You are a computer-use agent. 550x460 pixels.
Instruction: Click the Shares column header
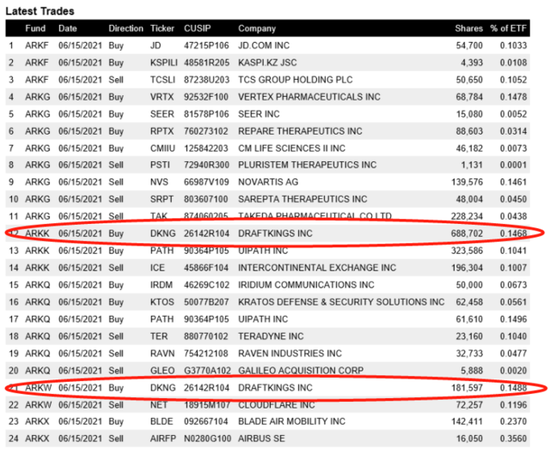(469, 28)
